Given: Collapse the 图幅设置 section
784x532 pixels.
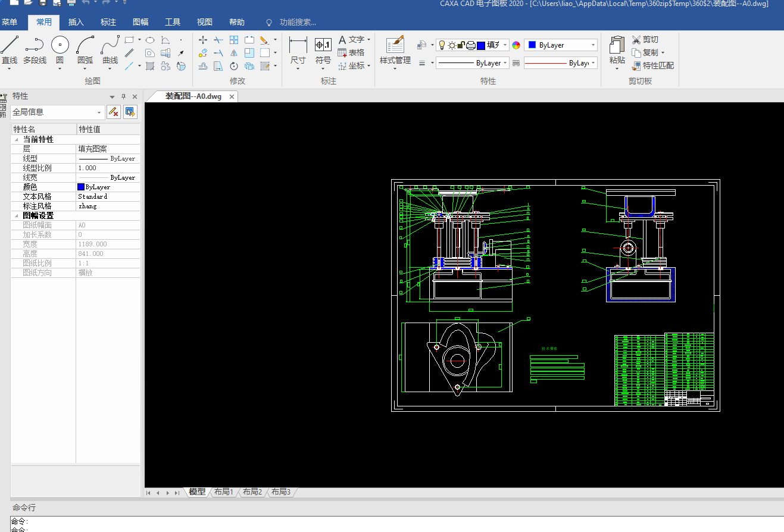Looking at the screenshot, I should coord(16,215).
